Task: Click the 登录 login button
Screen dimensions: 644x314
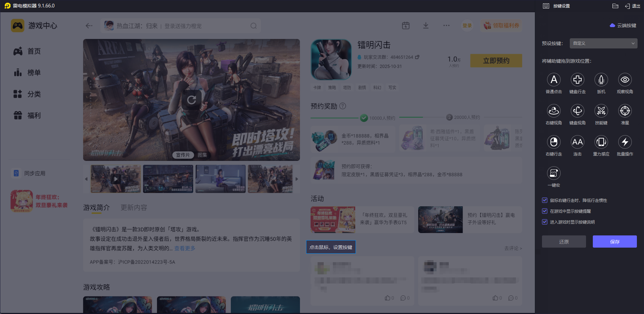Action: [467, 25]
